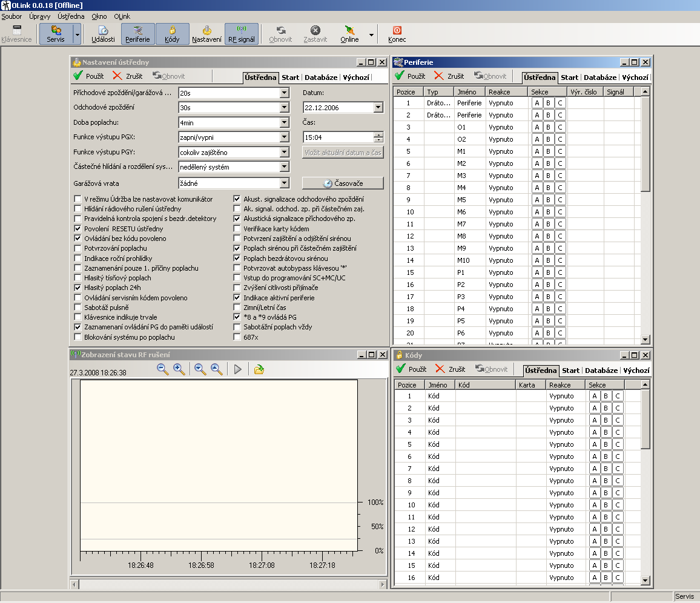Click Použít in the Kódy window

(x=412, y=369)
